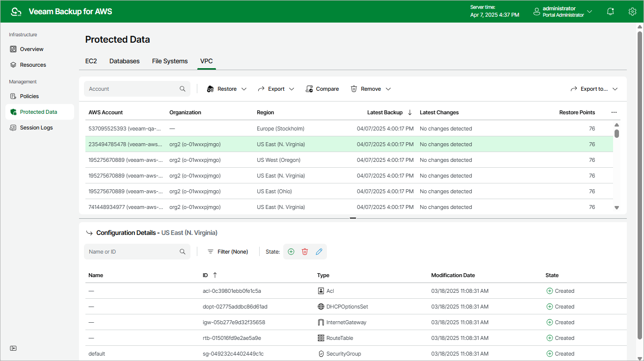Click the Account search field

click(x=133, y=89)
